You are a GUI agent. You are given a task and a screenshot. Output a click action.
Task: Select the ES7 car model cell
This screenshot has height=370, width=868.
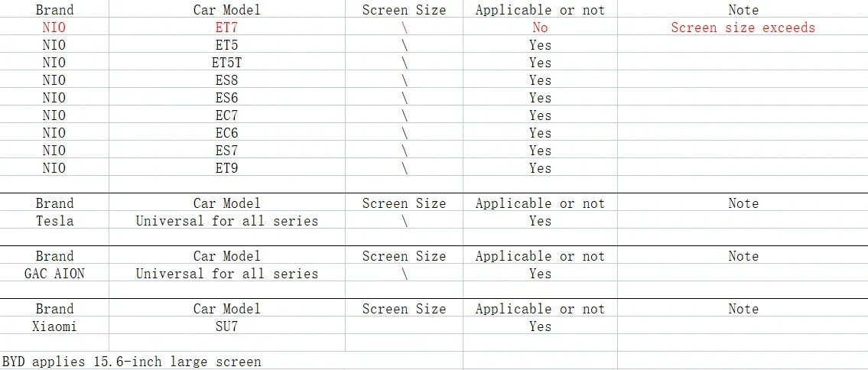[226, 151]
